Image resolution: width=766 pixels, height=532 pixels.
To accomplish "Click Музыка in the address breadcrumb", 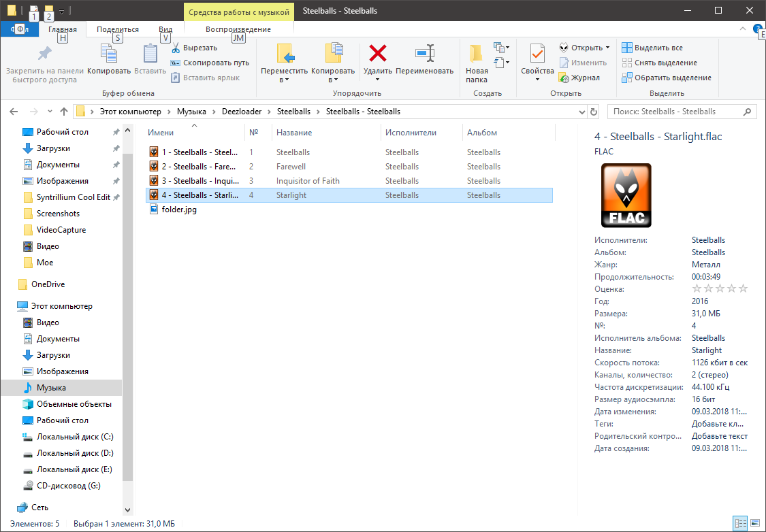I will 191,112.
